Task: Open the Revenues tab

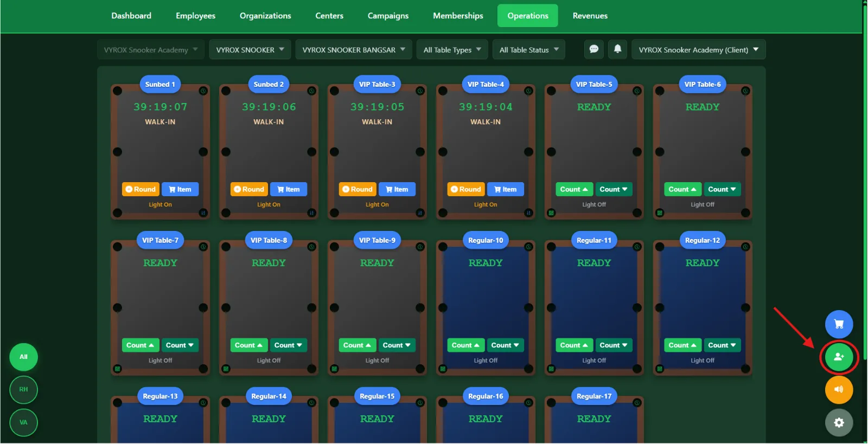Action: (x=590, y=16)
